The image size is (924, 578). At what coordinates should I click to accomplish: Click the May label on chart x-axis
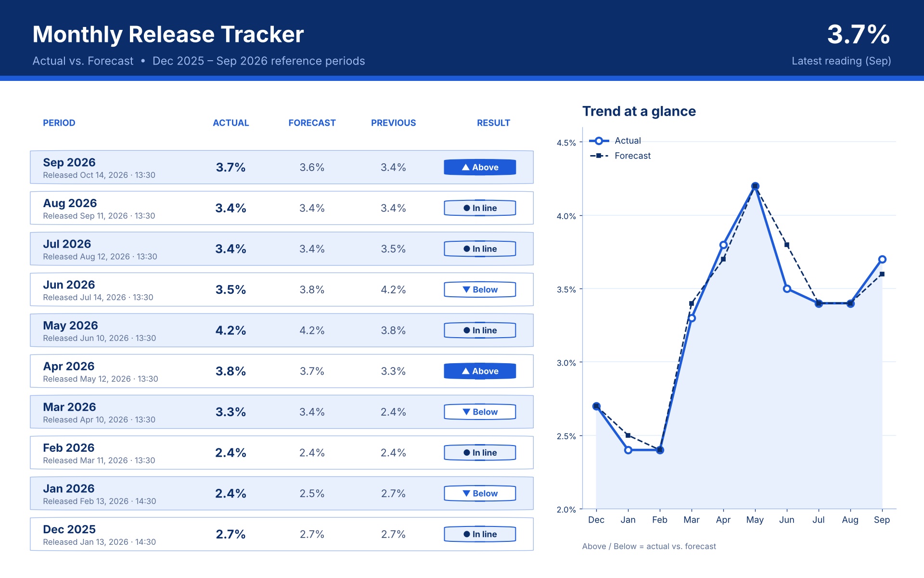click(x=755, y=520)
